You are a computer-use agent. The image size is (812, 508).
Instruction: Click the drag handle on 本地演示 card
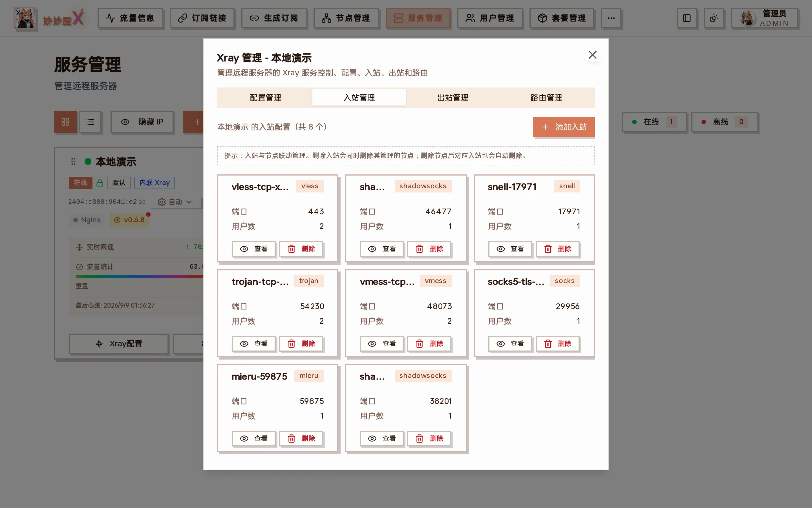[x=73, y=162]
